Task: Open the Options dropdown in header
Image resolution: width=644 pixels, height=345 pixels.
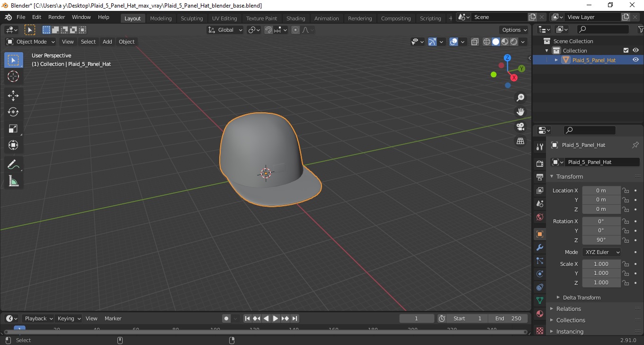Action: coord(514,30)
